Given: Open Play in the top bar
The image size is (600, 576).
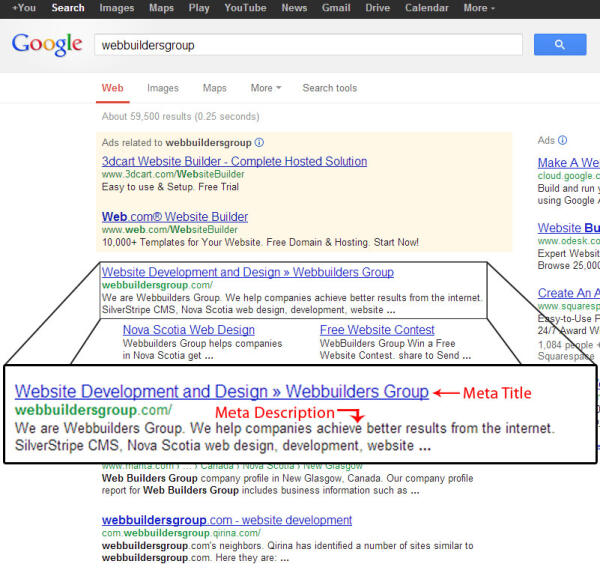Looking at the screenshot, I should (x=199, y=8).
